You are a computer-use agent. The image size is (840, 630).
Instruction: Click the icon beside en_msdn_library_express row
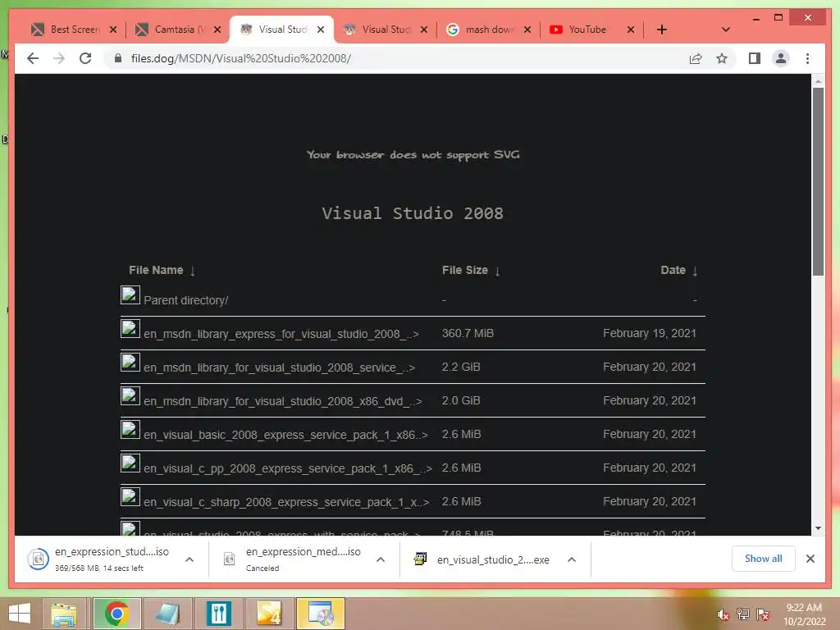pyautogui.click(x=130, y=328)
